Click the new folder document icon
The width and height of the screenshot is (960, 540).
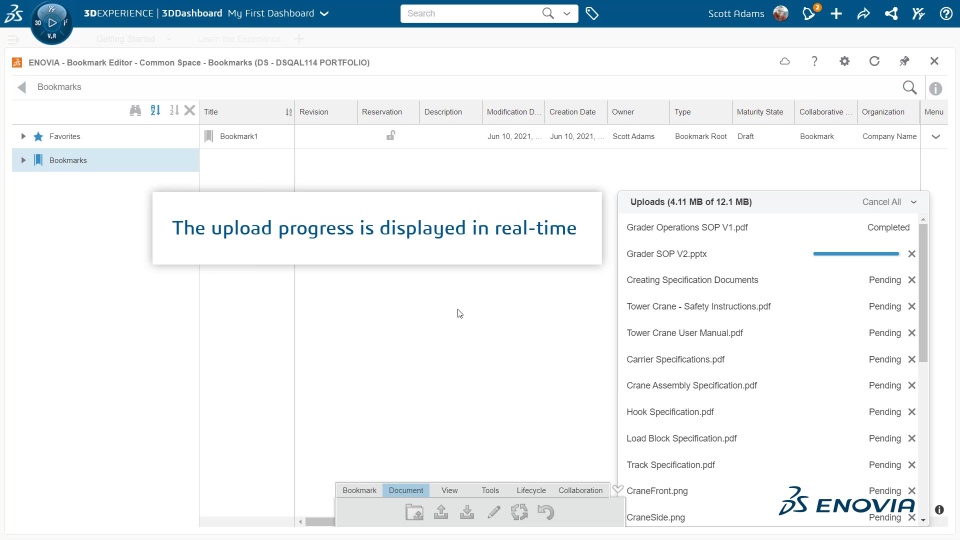(414, 512)
